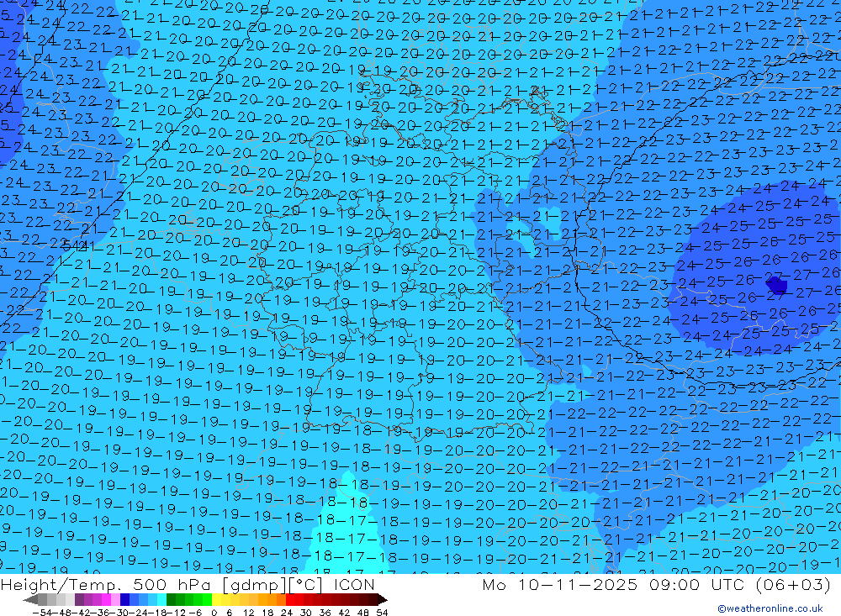Click the '42' legend scale label
Screen dimensions: 841x616
click(344, 613)
